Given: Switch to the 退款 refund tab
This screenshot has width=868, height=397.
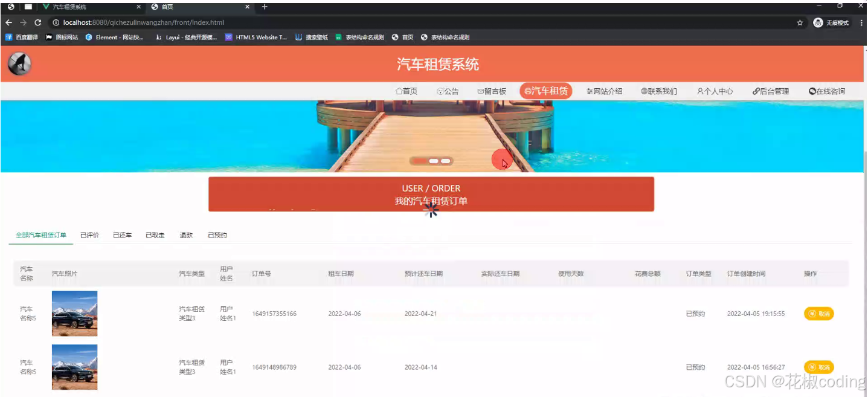Looking at the screenshot, I should (x=185, y=235).
